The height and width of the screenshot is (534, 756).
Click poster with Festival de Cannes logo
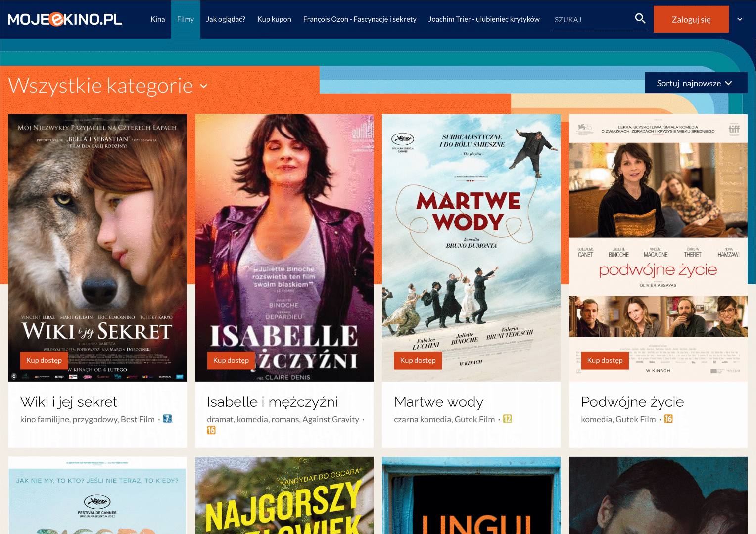point(97,495)
